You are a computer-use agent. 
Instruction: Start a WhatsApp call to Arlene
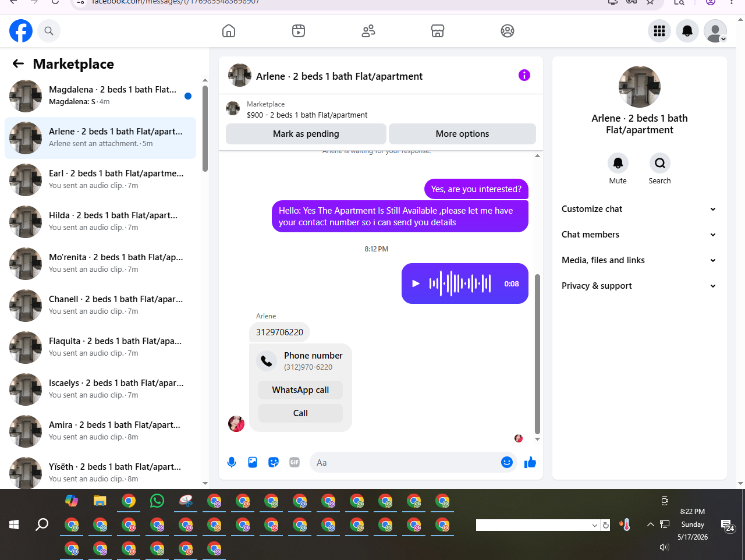point(300,390)
